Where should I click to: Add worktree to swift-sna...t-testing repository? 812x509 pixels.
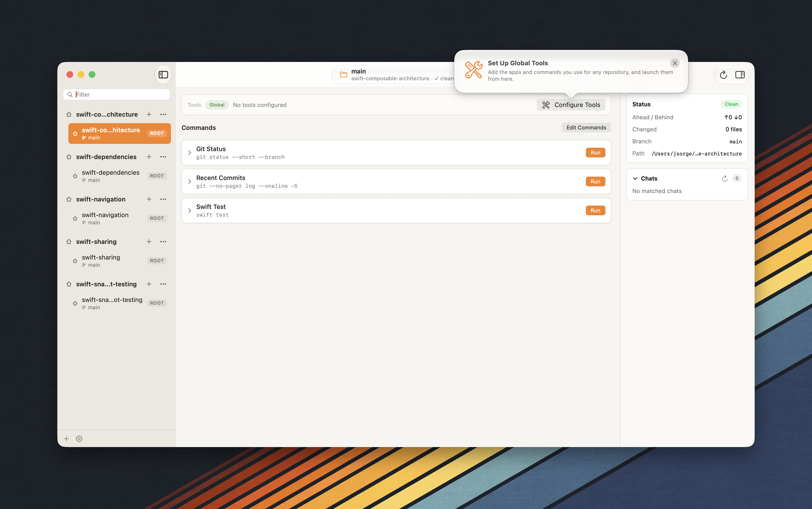[149, 284]
